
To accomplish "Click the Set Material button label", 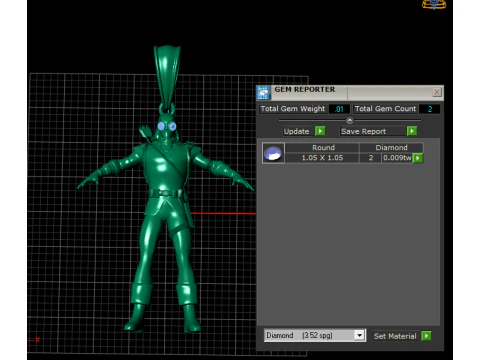I will [x=395, y=336].
